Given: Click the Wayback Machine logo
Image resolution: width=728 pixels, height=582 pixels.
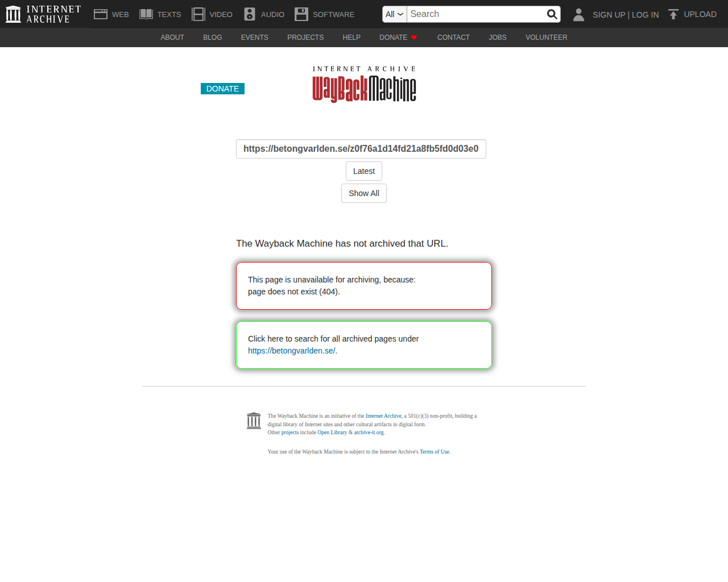Looking at the screenshot, I should 364,84.
